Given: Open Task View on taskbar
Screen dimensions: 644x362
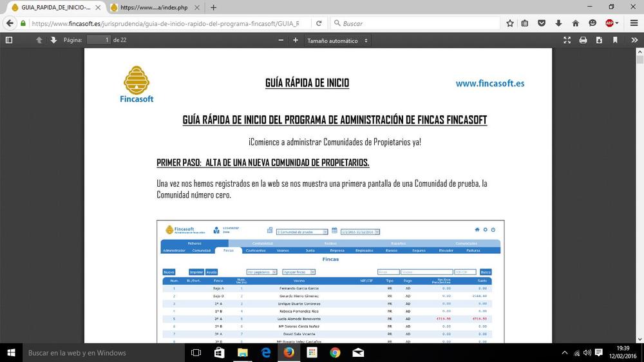Looking at the screenshot, I should click(x=196, y=352).
